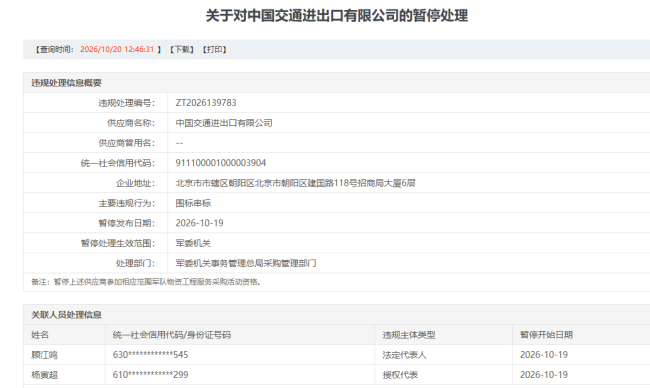This screenshot has width=650, height=388.
Task: Click the 姓名 column header
Action: (x=40, y=335)
